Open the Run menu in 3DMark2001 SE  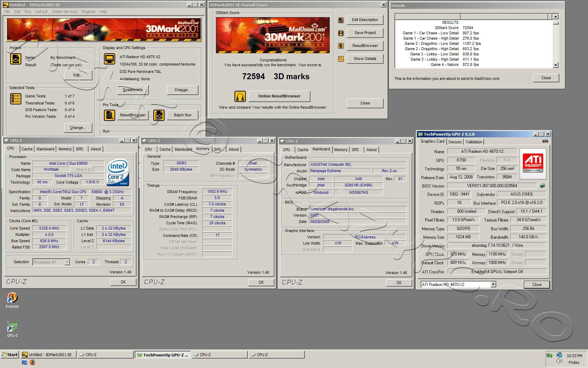[x=28, y=12]
